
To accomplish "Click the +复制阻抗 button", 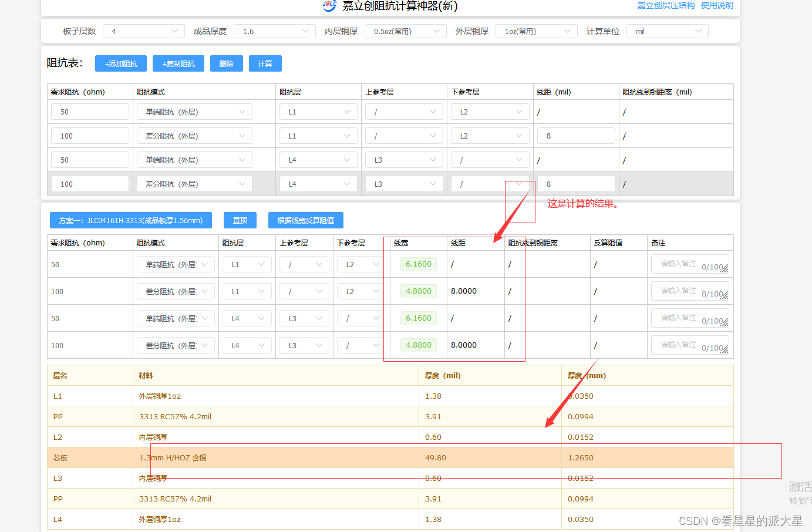I will 178,63.
